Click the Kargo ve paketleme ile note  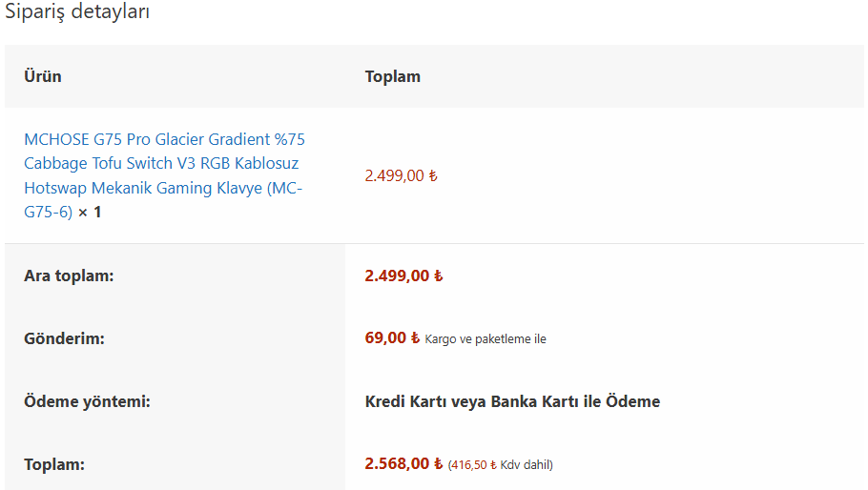486,339
